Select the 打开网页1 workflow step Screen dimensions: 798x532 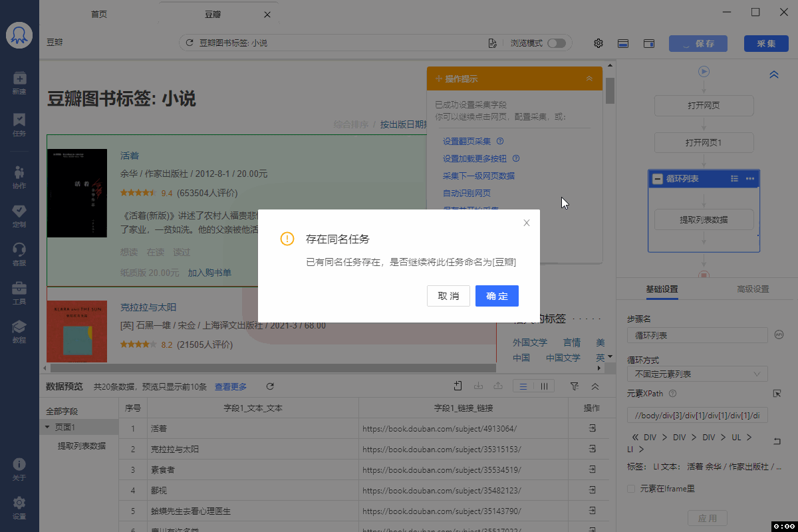coord(704,143)
